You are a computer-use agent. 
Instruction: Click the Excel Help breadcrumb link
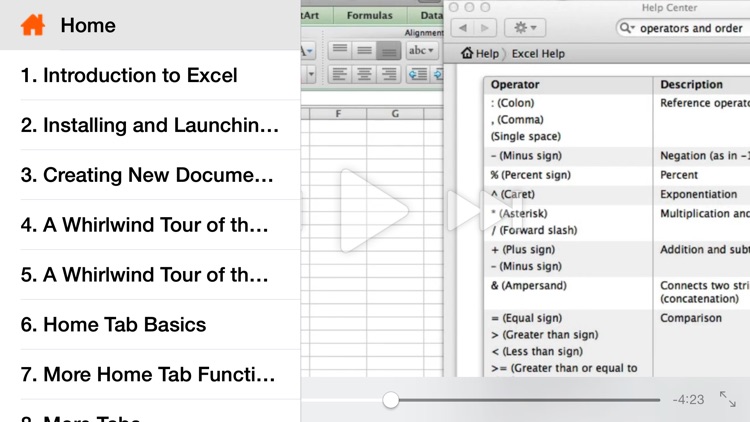(x=538, y=54)
